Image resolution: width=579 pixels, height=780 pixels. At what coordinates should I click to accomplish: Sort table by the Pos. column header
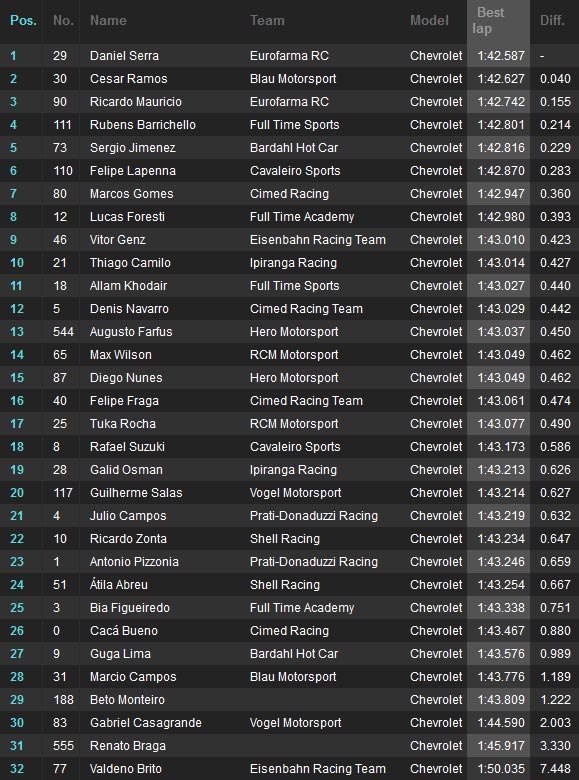click(23, 20)
